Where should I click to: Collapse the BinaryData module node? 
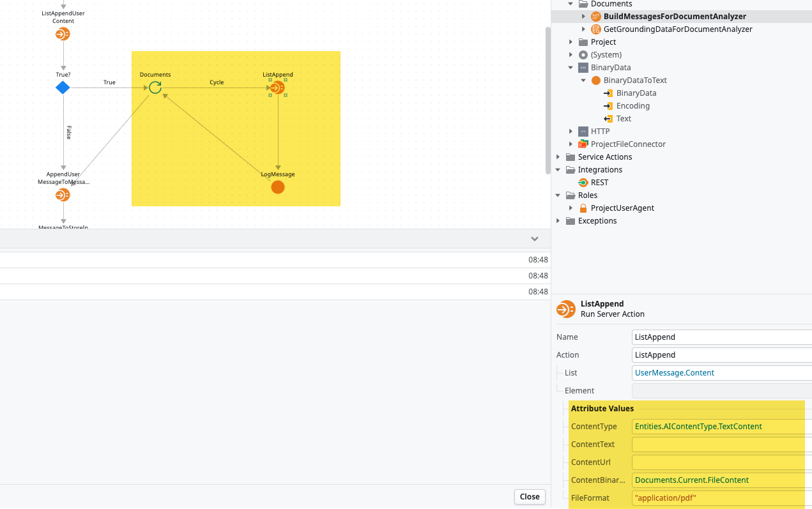point(571,68)
